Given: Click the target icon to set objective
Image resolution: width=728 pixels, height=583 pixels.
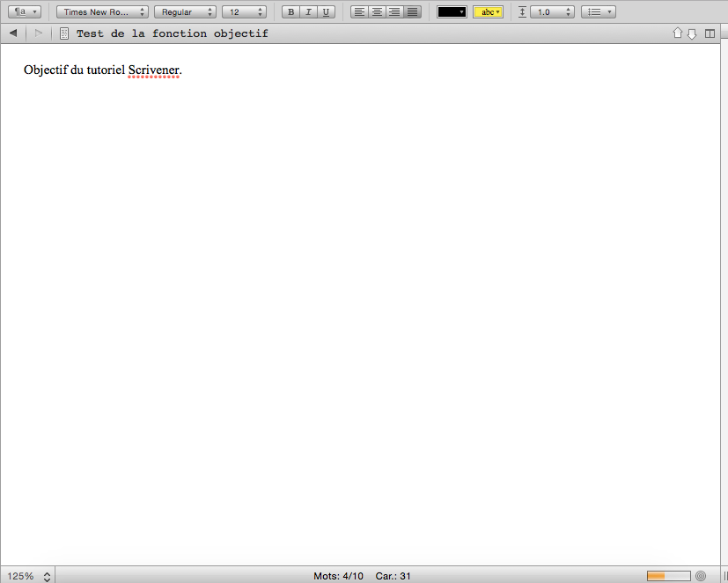Looking at the screenshot, I should (701, 576).
